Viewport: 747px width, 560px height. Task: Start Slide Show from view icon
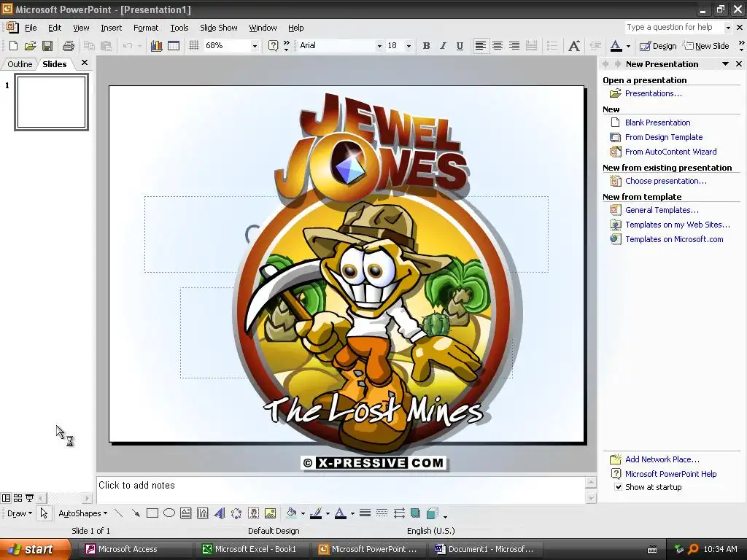[x=29, y=498]
